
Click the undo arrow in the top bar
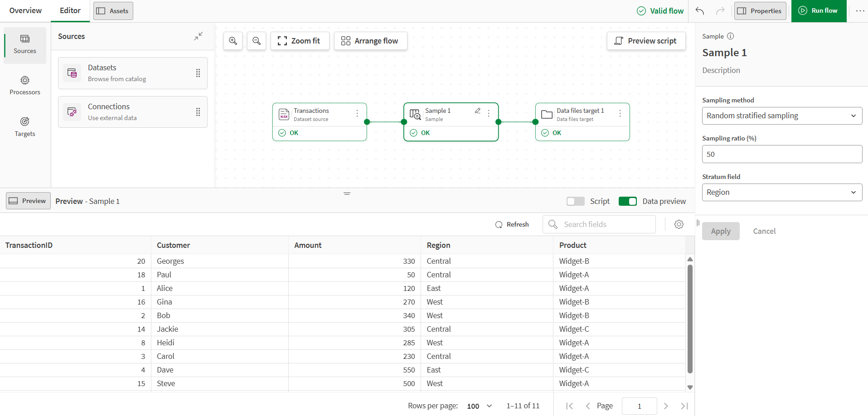pos(699,10)
